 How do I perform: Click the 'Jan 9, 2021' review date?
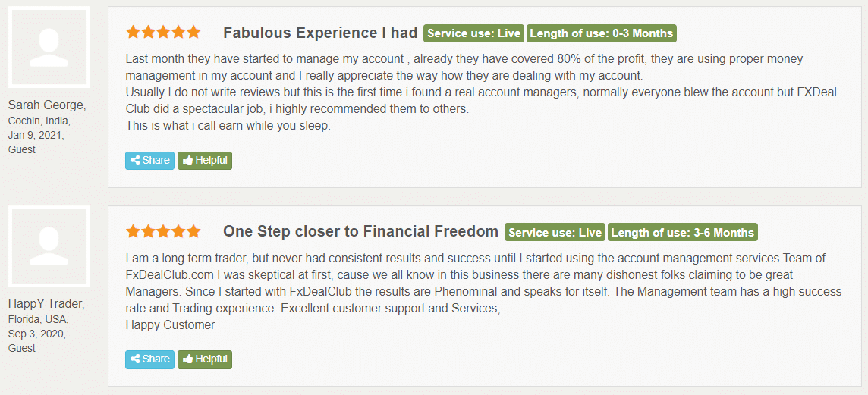click(34, 134)
